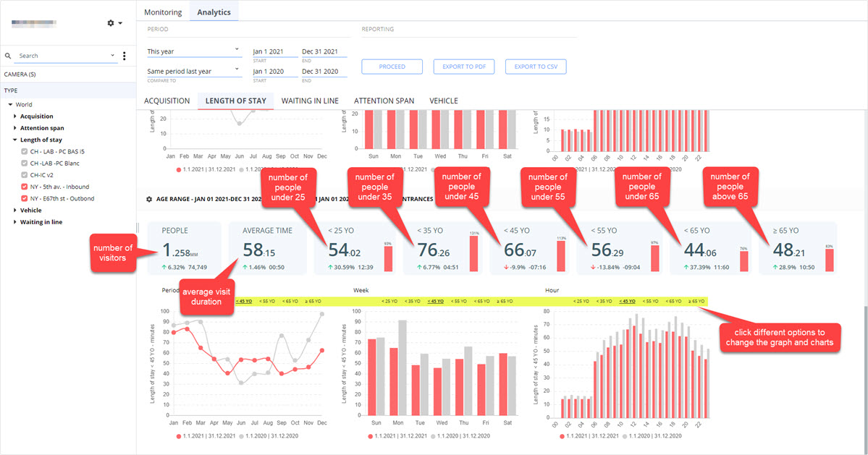
Task: Click the red 1.1.2021 legend dot in Period chart
Action: click(178, 436)
